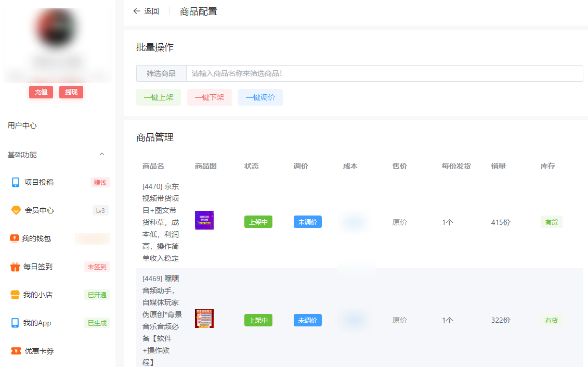Open 我的小店 store icon
Image resolution: width=588 pixels, height=367 pixels.
tap(15, 295)
